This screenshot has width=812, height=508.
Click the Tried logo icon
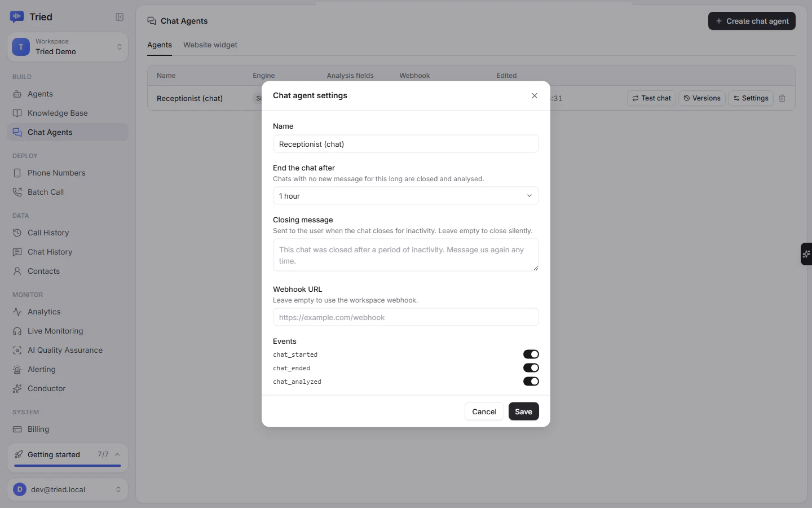[17, 17]
